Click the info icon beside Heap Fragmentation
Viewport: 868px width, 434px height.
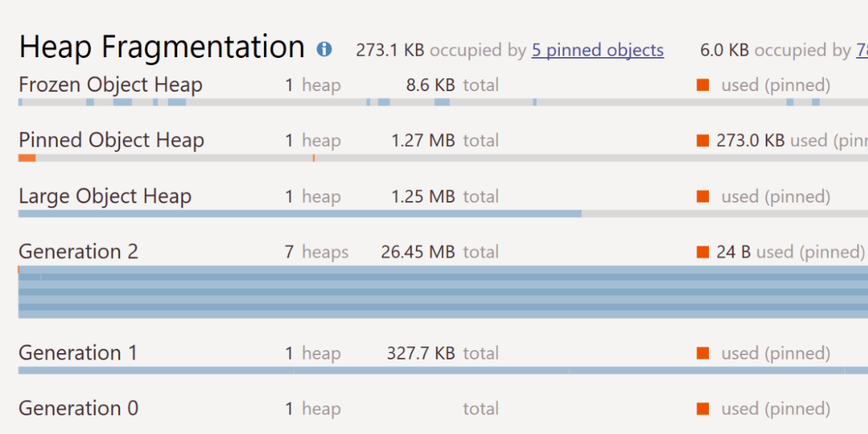[324, 50]
